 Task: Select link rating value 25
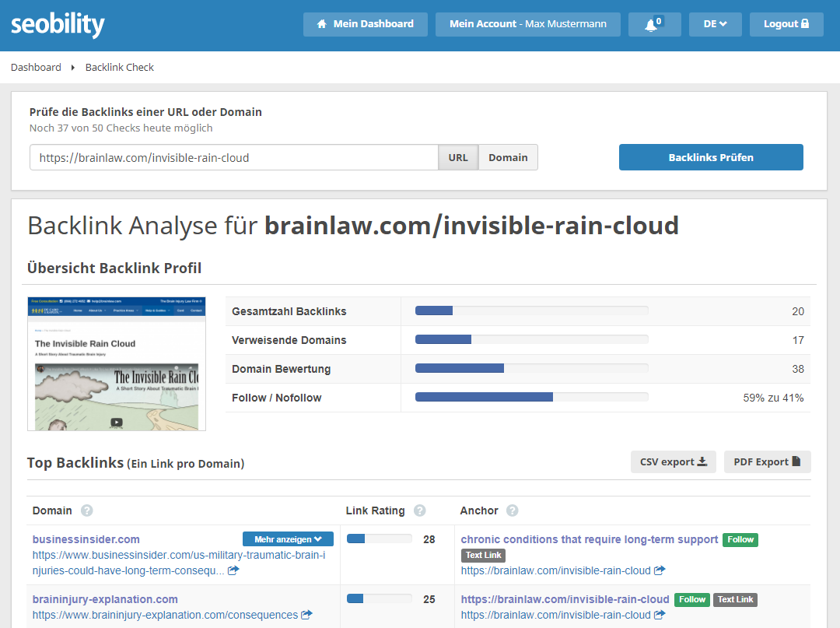coord(429,600)
